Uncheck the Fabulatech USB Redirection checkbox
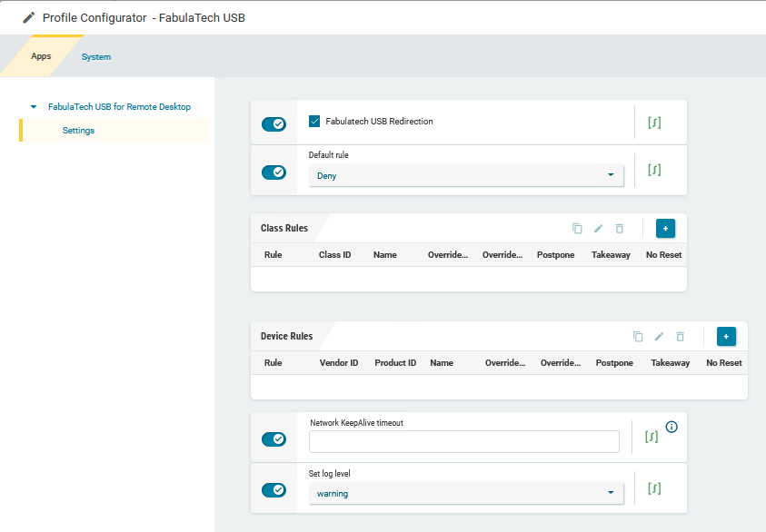The width and height of the screenshot is (766, 532). 313,123
